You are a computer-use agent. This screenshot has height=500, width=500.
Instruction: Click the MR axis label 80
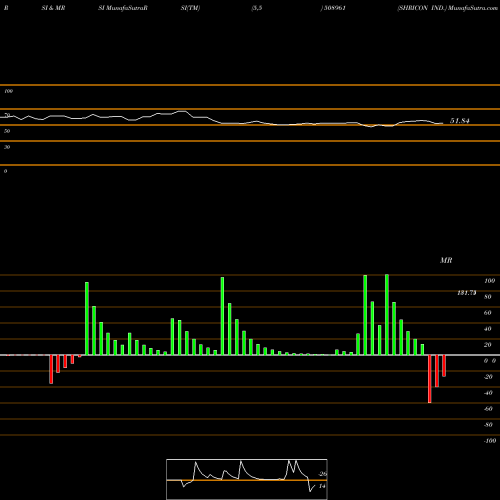point(488,297)
